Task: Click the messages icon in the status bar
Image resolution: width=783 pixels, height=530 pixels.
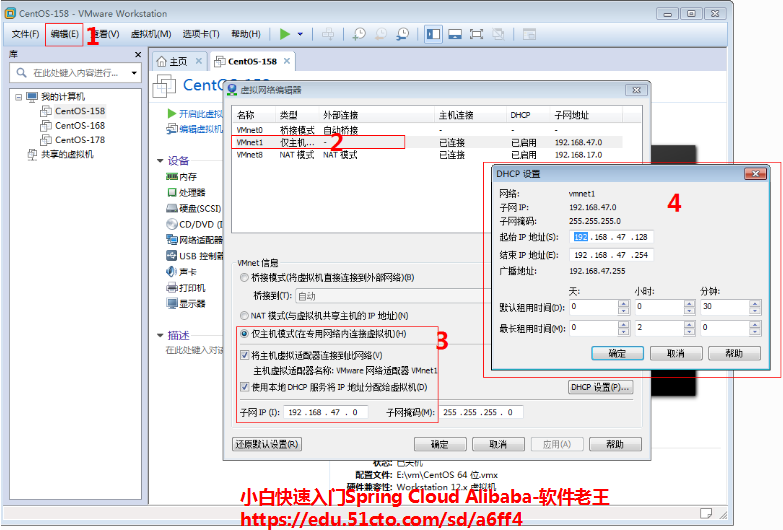Action: [x=706, y=513]
